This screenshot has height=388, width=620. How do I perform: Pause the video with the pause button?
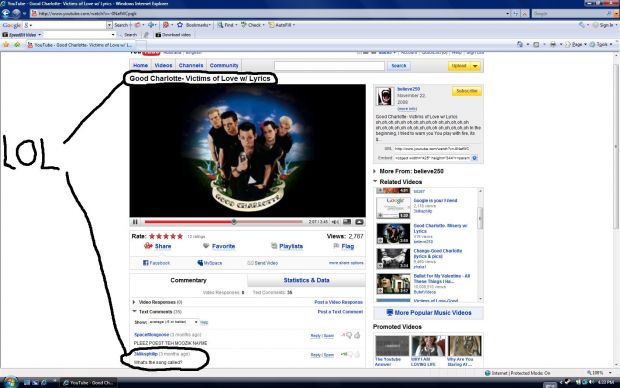pyautogui.click(x=135, y=222)
